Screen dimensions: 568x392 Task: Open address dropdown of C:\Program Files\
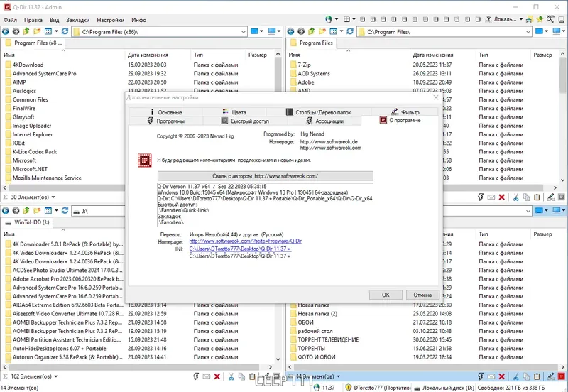[528, 32]
